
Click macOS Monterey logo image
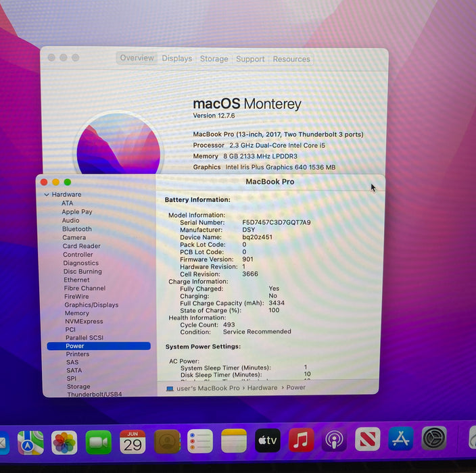point(118,144)
